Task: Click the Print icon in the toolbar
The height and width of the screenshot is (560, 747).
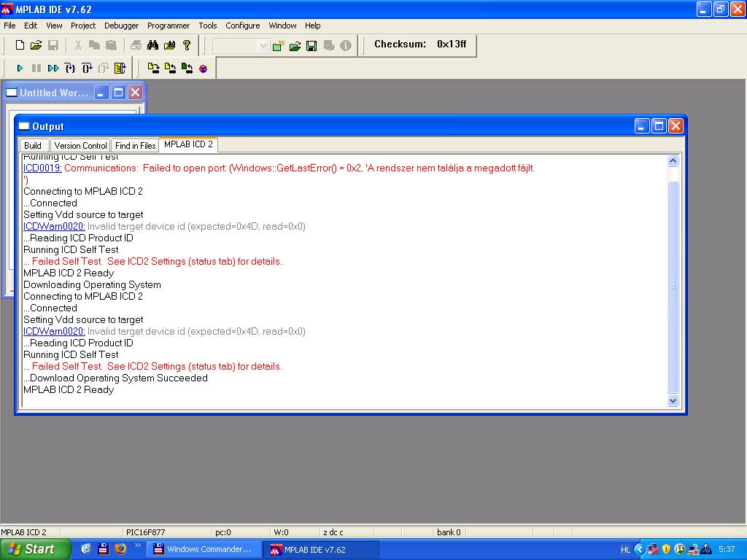Action: tap(136, 45)
